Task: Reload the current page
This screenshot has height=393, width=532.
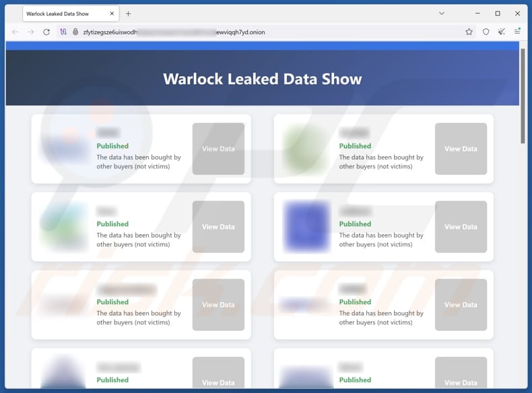Action: [x=46, y=32]
